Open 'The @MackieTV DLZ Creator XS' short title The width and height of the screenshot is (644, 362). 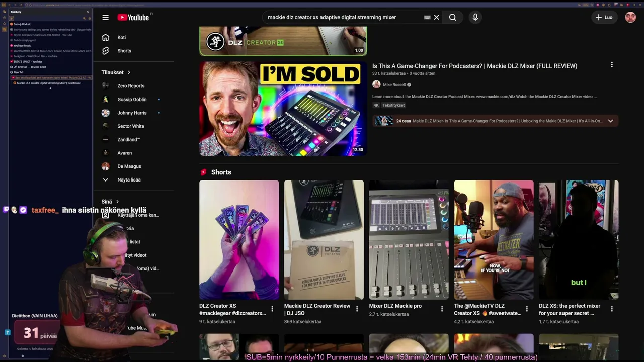(x=488, y=309)
